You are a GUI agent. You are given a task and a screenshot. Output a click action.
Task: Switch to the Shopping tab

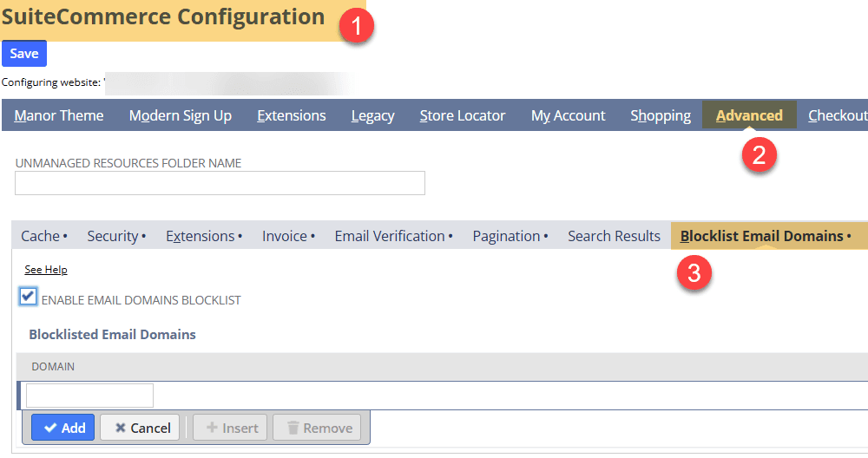(661, 115)
